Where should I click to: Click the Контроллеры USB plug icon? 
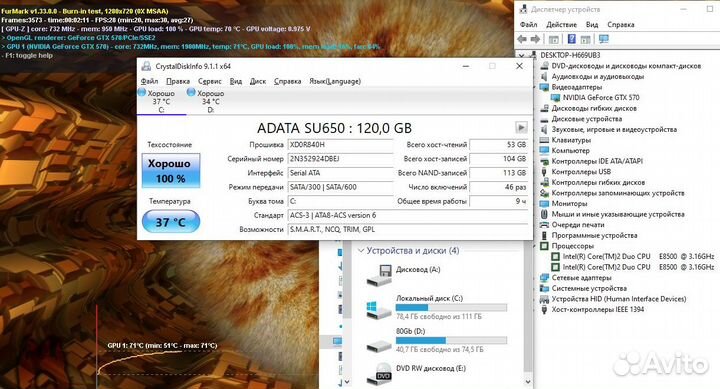tap(545, 171)
